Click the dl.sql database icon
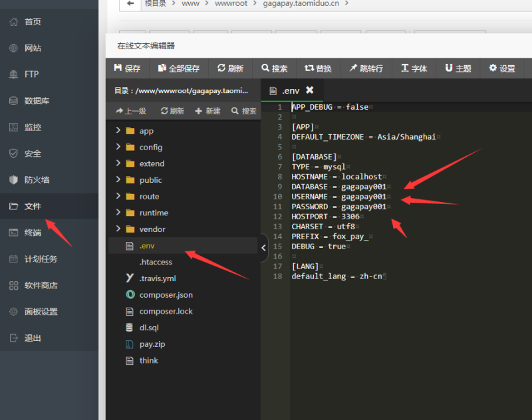 click(129, 328)
